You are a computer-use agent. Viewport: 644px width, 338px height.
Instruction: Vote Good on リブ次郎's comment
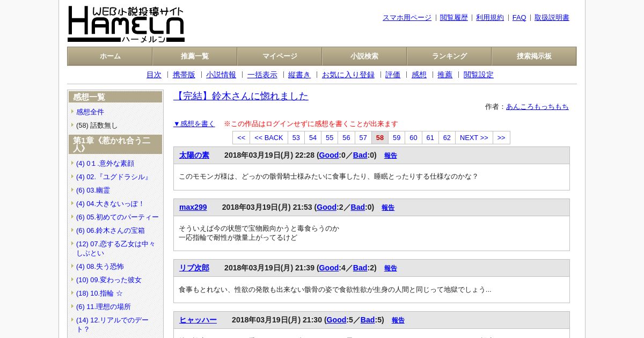(329, 268)
